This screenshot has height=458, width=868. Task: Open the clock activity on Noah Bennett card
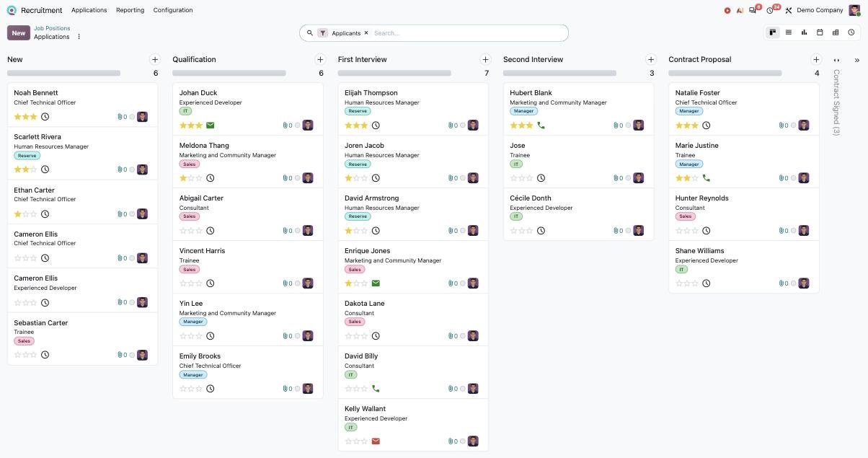pos(45,117)
